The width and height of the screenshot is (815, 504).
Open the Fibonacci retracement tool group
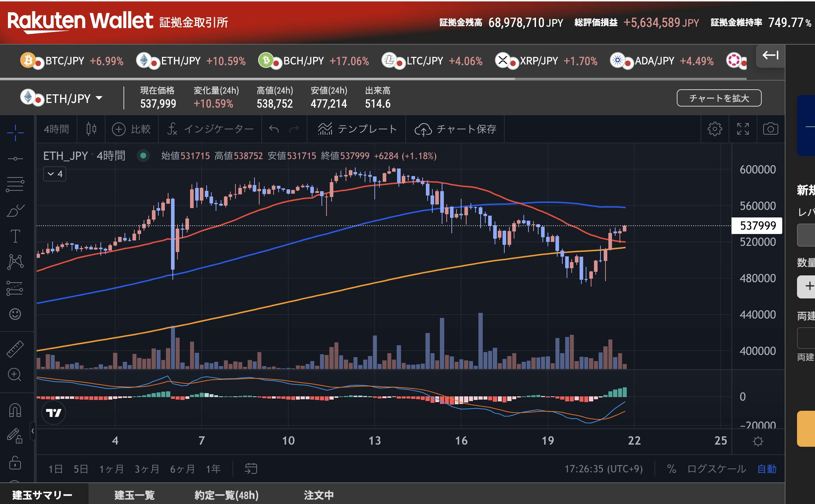[15, 184]
